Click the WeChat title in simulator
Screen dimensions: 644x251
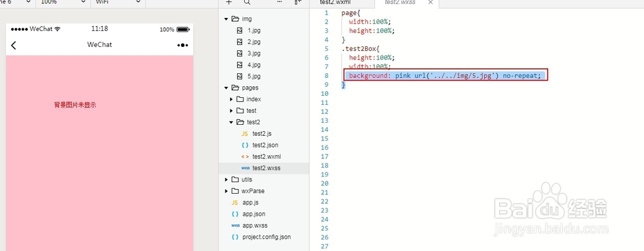[99, 44]
